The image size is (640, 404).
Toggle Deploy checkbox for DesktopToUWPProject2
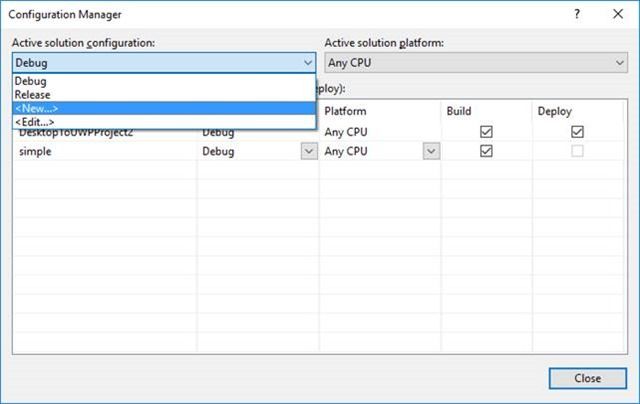[x=578, y=132]
